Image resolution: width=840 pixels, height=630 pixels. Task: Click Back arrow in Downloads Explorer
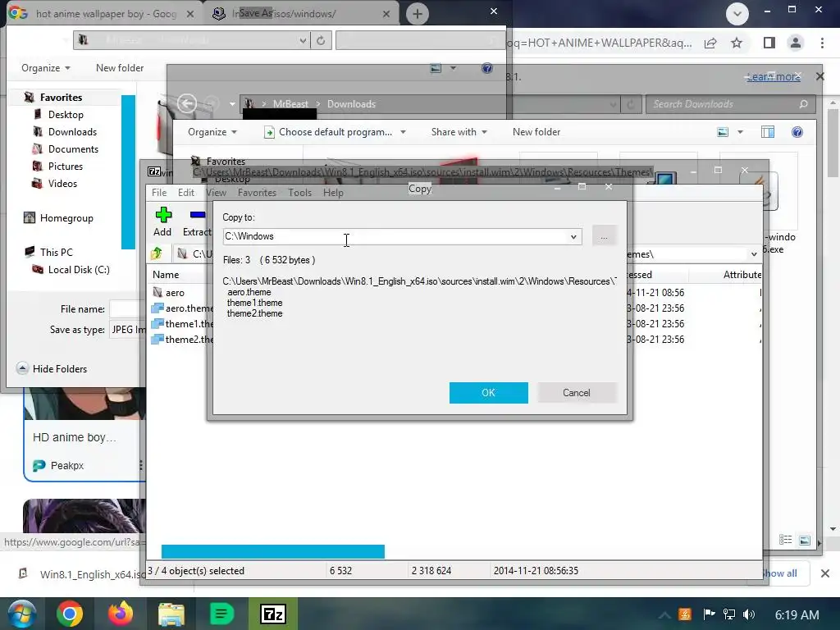point(187,103)
